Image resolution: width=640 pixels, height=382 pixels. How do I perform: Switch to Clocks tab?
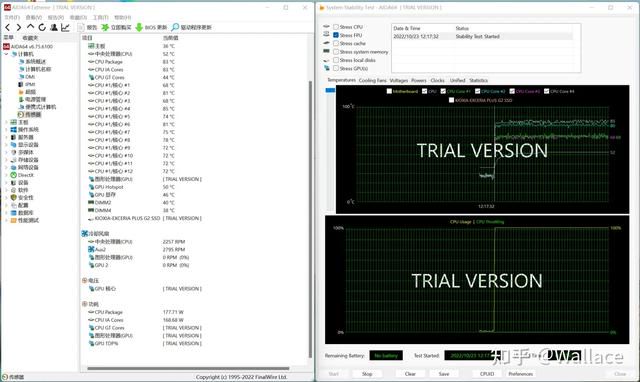tap(437, 80)
